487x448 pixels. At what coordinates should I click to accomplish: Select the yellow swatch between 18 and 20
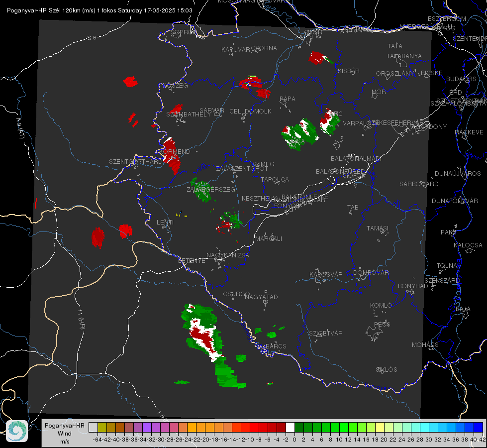click(380, 427)
